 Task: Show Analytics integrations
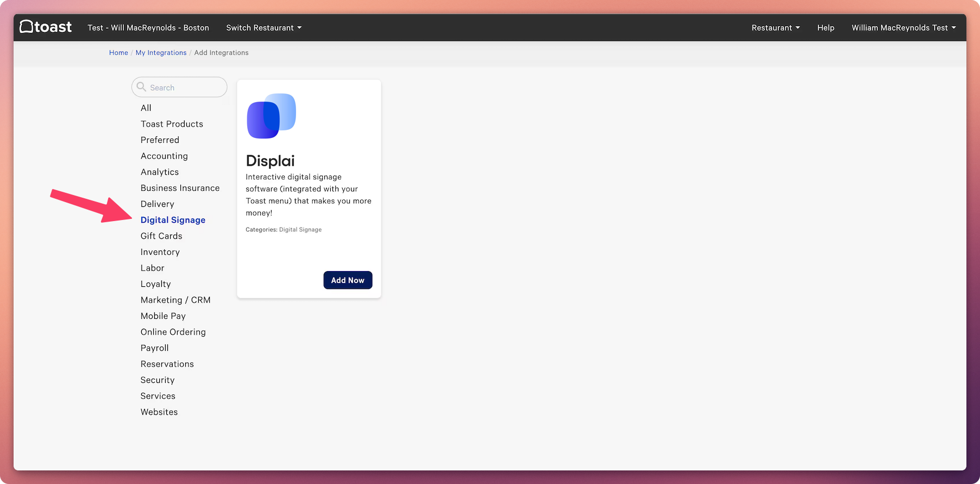pyautogui.click(x=160, y=172)
